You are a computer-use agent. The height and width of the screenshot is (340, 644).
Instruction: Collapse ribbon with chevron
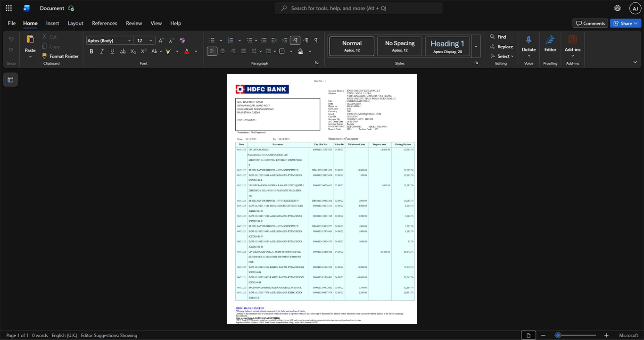635,62
